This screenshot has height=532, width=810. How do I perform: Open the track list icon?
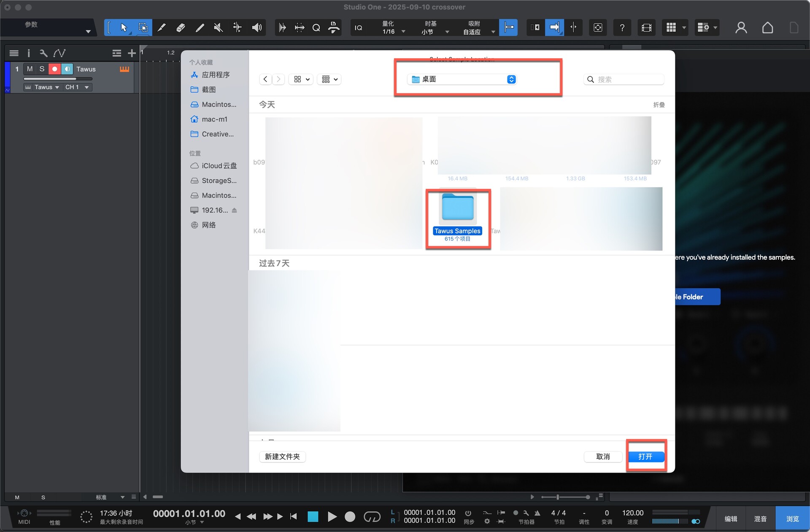[14, 53]
